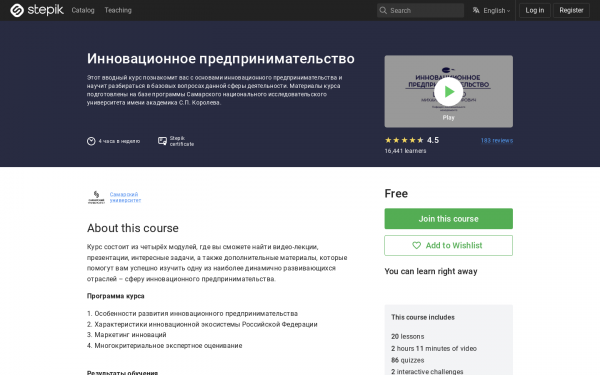Click the 20 lessons entry
The height and width of the screenshot is (375, 600).
(x=408, y=336)
